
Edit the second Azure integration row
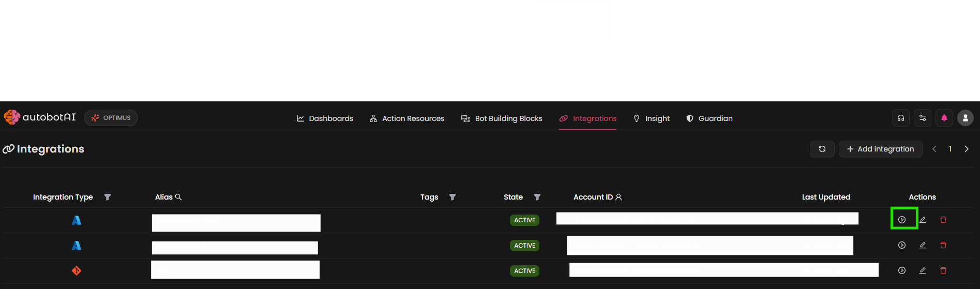tap(922, 245)
